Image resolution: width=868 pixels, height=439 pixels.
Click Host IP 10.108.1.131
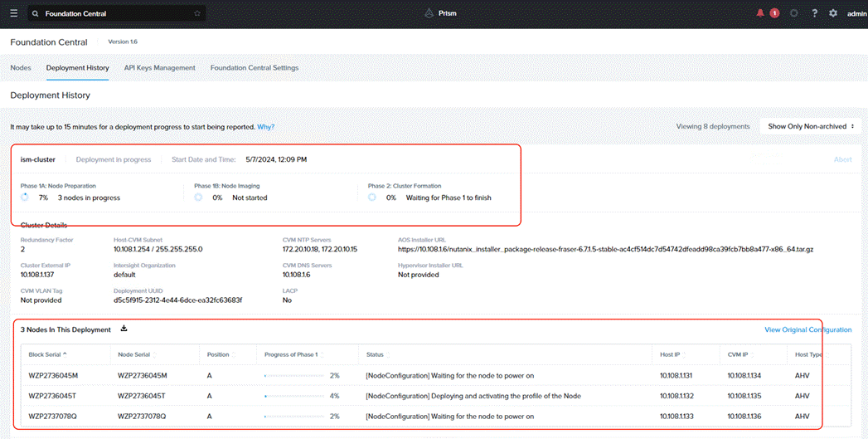point(676,375)
